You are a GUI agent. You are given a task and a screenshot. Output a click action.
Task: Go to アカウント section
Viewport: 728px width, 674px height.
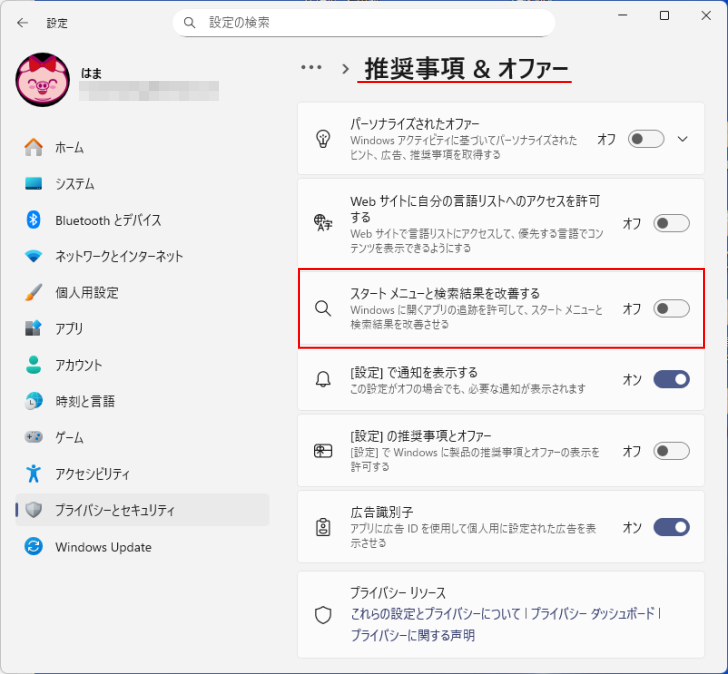[x=143, y=364]
